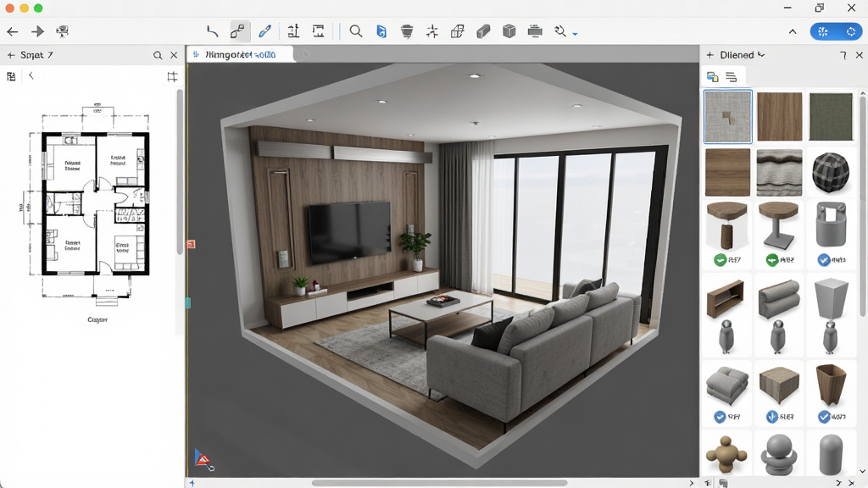Switch to the Hirngotet document tab
The height and width of the screenshot is (488, 868).
point(240,54)
